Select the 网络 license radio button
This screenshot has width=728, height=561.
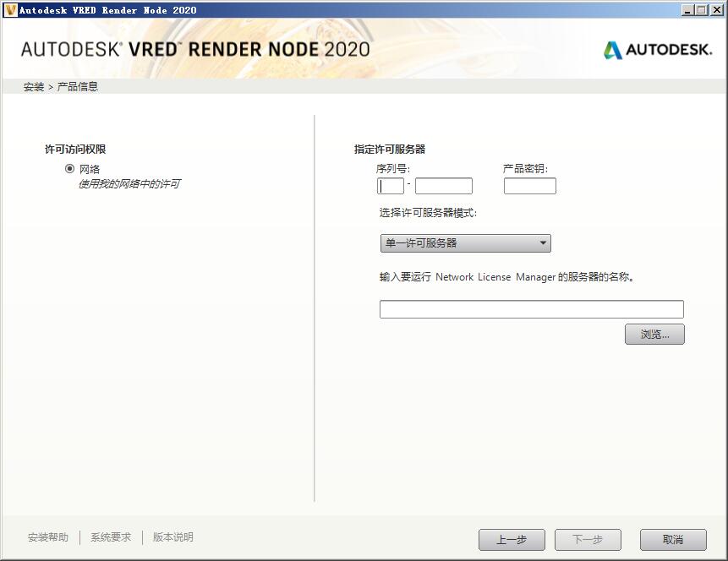[69, 166]
